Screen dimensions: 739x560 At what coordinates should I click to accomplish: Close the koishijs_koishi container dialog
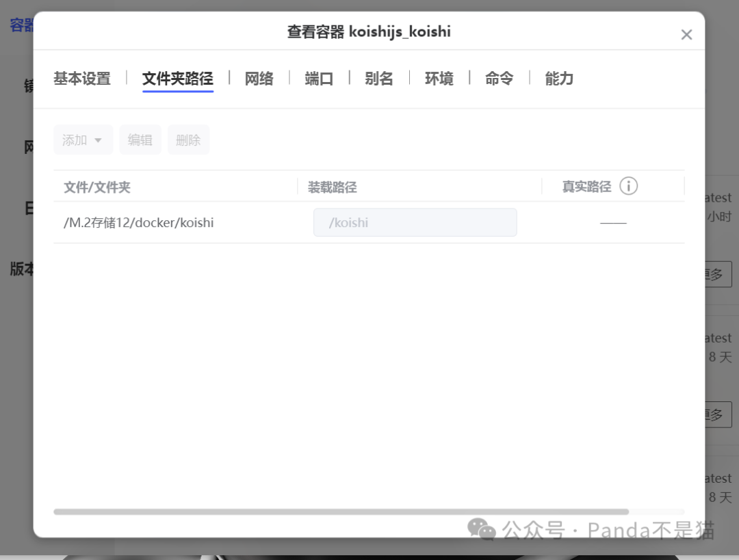(x=686, y=34)
